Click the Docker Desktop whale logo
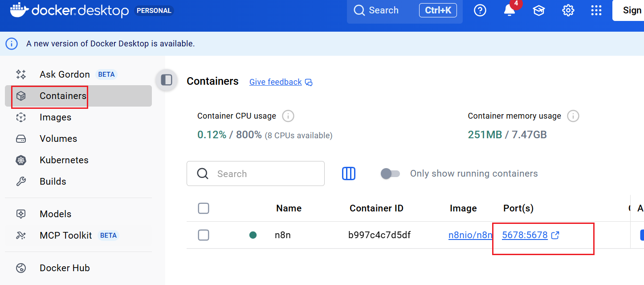Screen dimensions: 644x285 [x=19, y=10]
